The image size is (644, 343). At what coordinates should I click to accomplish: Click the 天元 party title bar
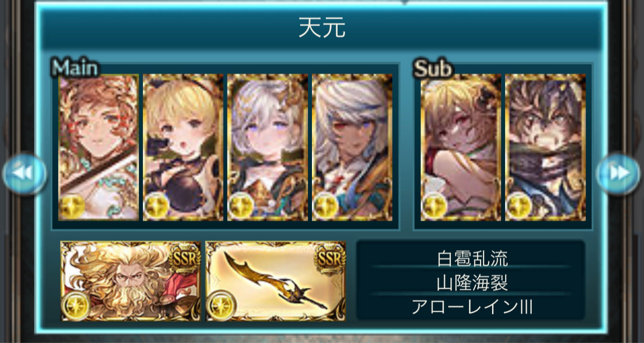[x=322, y=28]
